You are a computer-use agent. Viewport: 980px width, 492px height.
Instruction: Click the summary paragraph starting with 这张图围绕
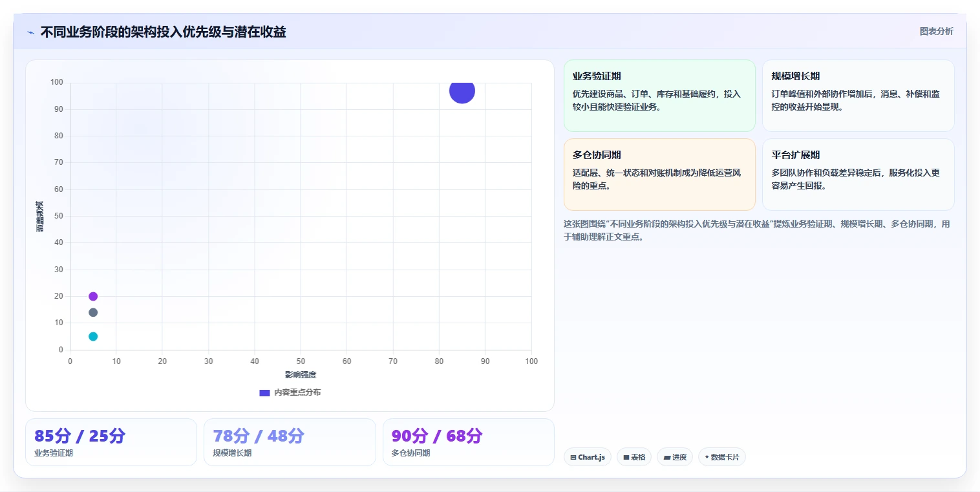pos(756,230)
